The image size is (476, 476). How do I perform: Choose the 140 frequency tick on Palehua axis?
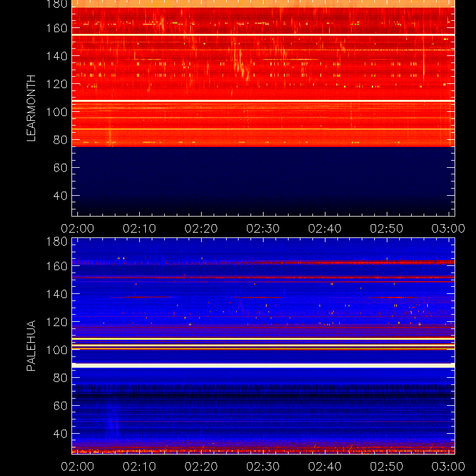point(57,294)
